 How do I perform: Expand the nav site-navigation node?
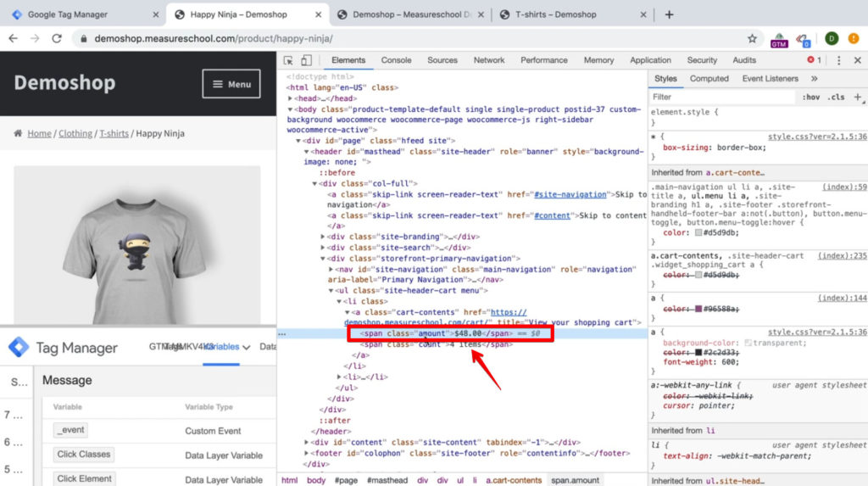331,270
